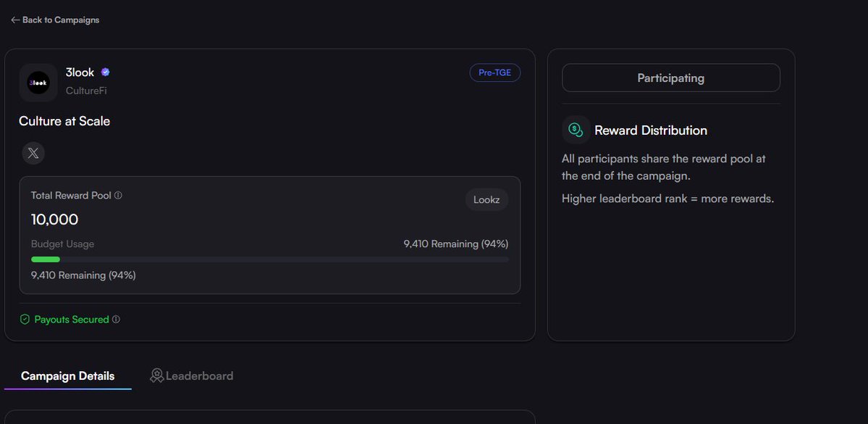Image resolution: width=868 pixels, height=424 pixels.
Task: Switch to the Campaign Details tab
Action: point(67,375)
